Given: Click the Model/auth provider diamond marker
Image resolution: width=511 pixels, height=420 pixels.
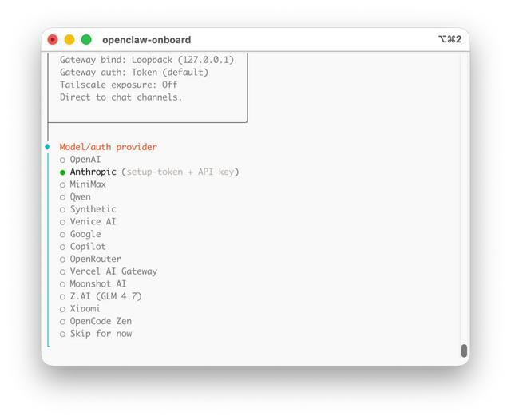Looking at the screenshot, I should [x=48, y=147].
